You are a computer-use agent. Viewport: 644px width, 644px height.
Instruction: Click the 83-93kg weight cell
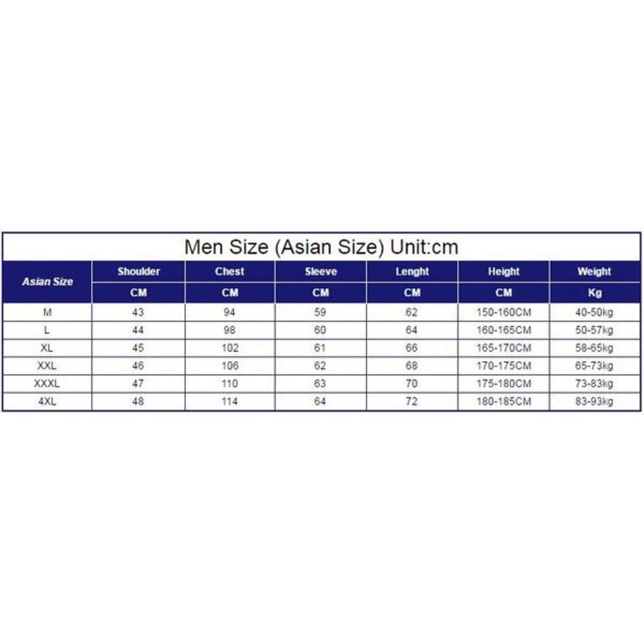point(594,401)
